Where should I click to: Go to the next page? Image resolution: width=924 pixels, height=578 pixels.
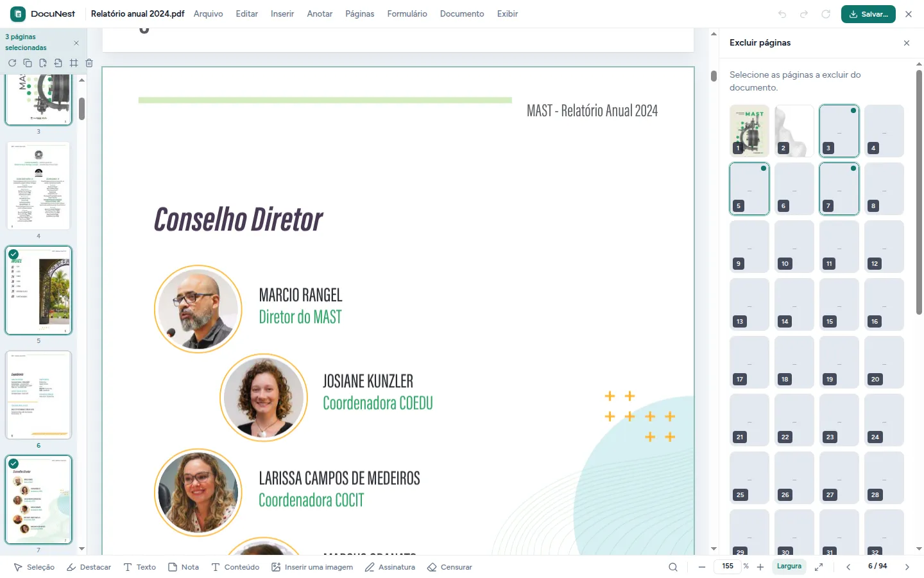click(x=907, y=567)
